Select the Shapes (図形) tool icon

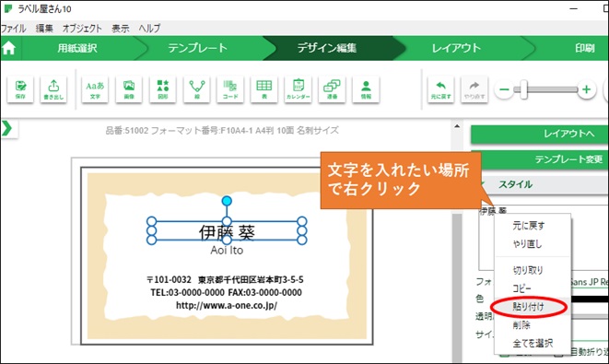pos(163,89)
